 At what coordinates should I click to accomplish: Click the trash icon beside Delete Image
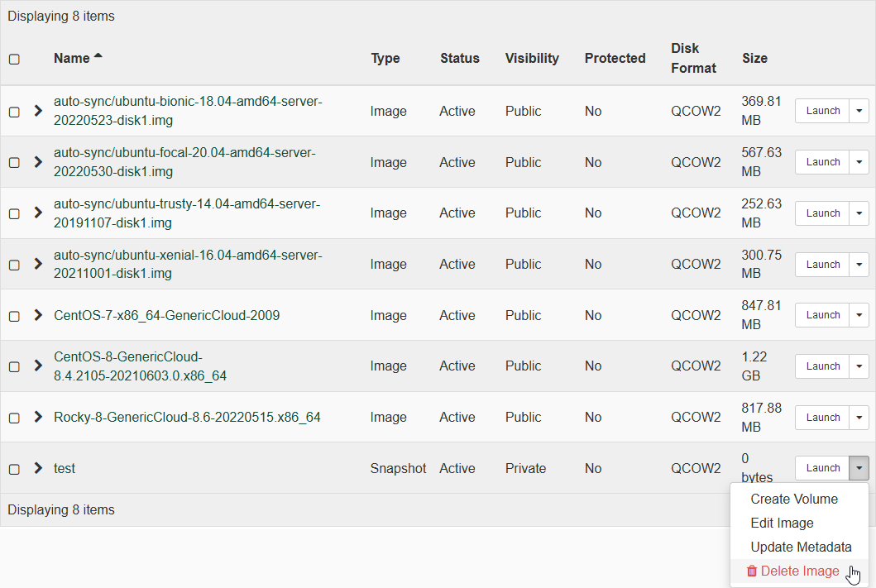[752, 571]
